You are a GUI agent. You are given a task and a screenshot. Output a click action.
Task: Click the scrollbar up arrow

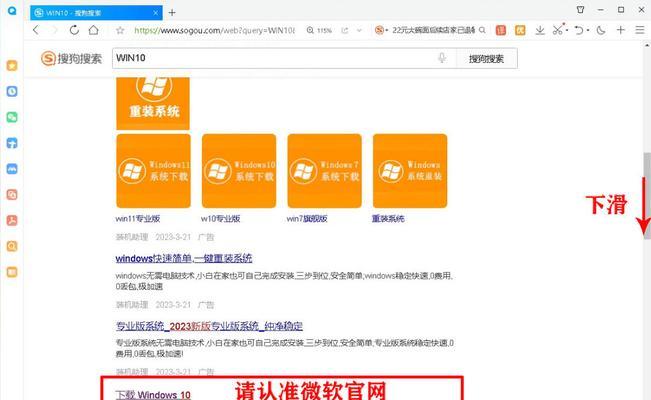pos(647,45)
